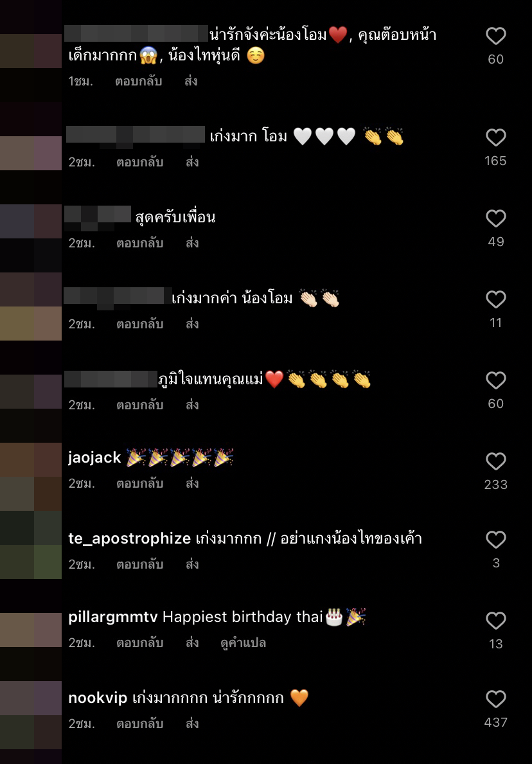This screenshot has width=532, height=764.
Task: Like pillargmmtv's Happiest birthday comment
Action: pyautogui.click(x=495, y=620)
